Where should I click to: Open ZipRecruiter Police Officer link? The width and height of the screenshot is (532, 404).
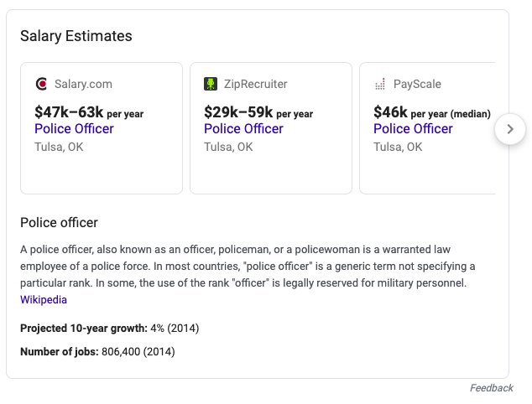coord(243,129)
